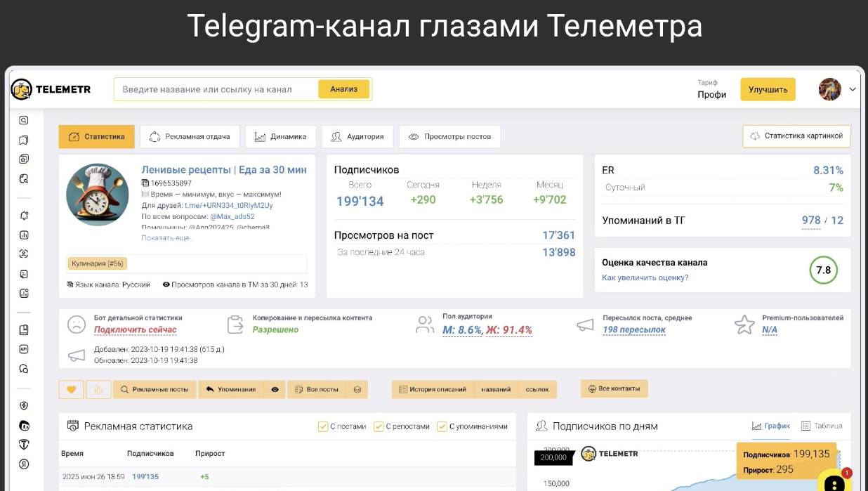
Task: Click the eye icon next to Упоминания
Action: (275, 389)
